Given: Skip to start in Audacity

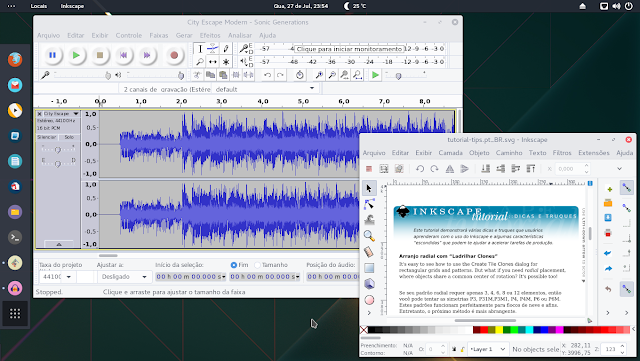Looking at the screenshot, I should coord(123,55).
